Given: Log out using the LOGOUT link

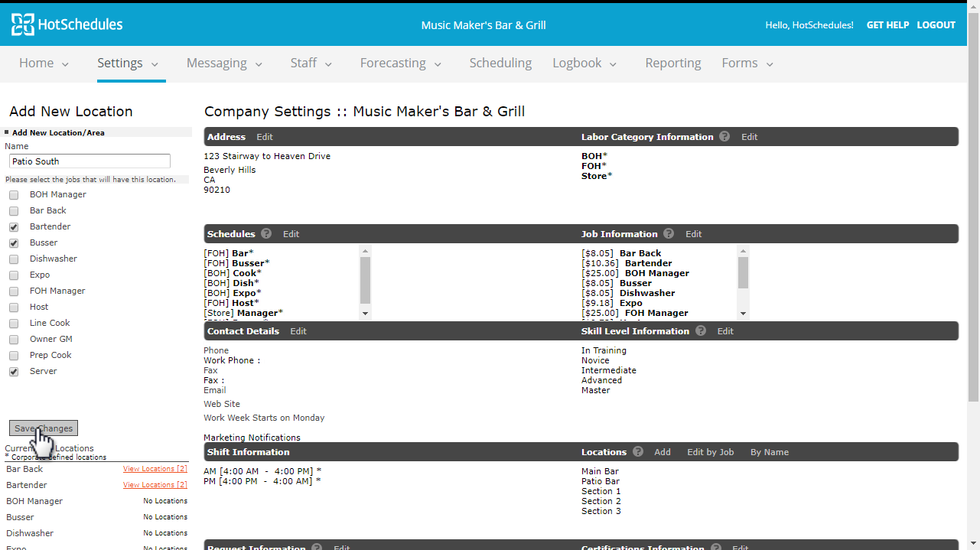Looking at the screenshot, I should coord(936,25).
